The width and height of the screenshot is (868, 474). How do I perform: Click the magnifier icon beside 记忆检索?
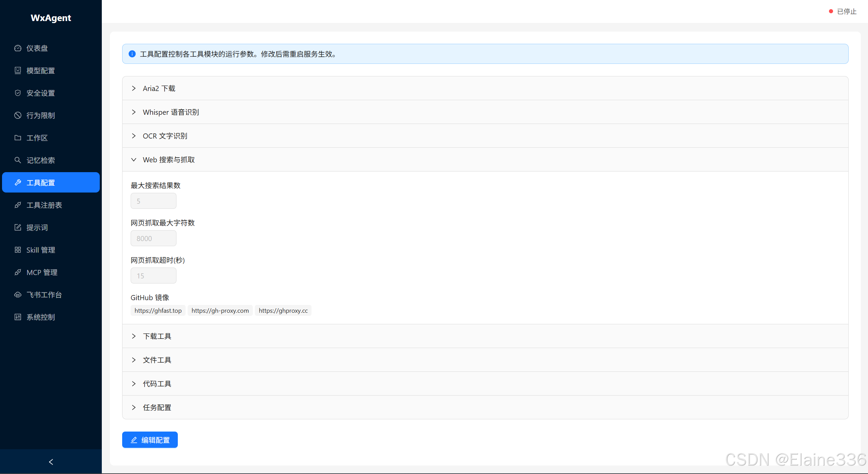(18, 160)
